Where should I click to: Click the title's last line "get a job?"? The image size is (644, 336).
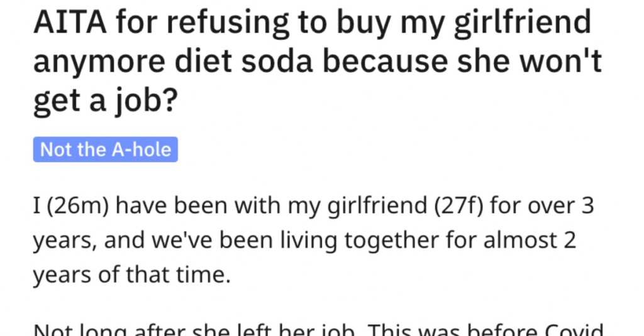pyautogui.click(x=105, y=101)
